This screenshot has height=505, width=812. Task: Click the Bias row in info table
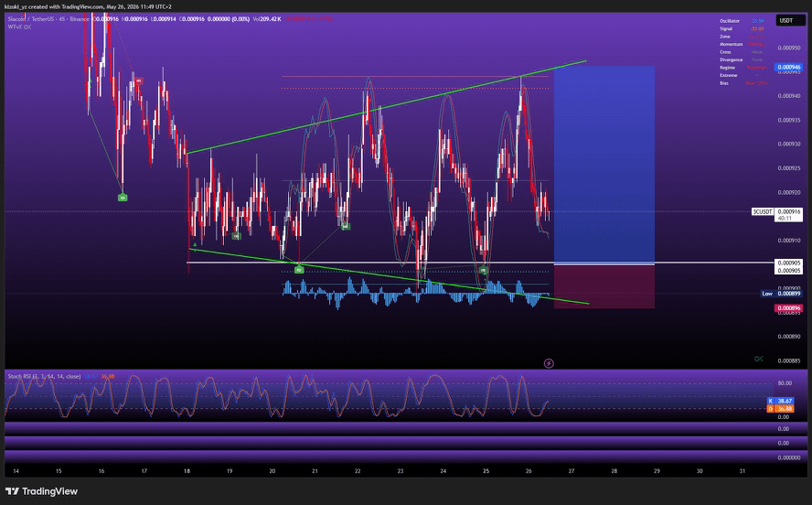(743, 83)
